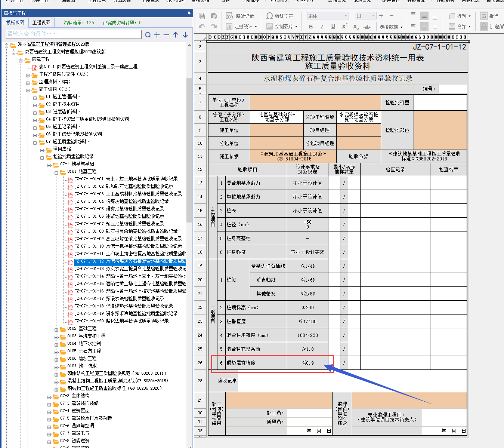Click the 原始记录 button

click(x=240, y=16)
